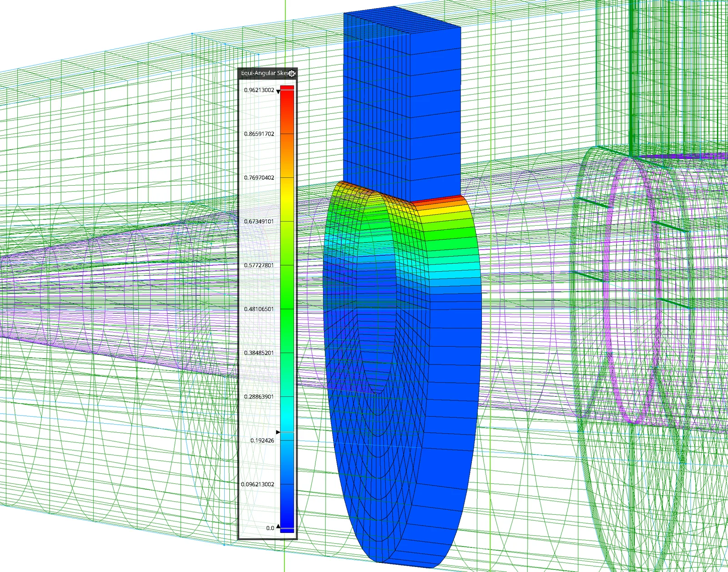Click the 0.96213002 legend value

[259, 90]
